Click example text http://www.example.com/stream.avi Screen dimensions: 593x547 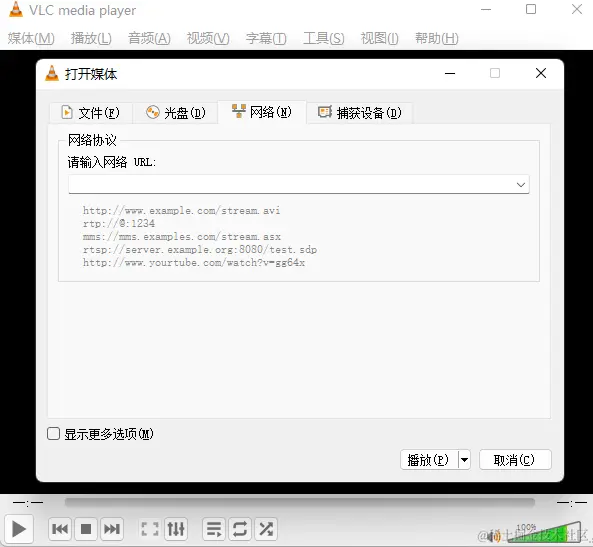182,210
